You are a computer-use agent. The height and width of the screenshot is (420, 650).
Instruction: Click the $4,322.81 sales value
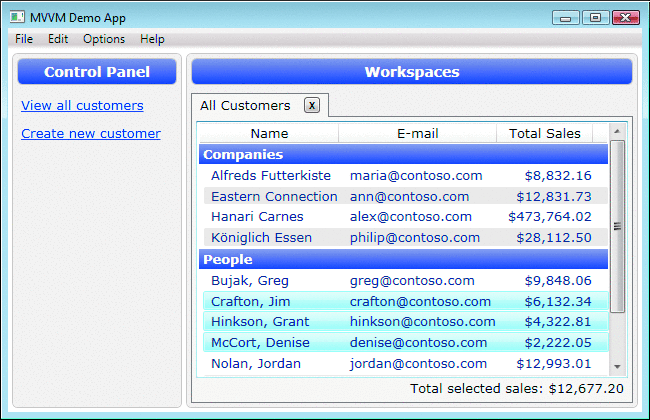tap(558, 322)
